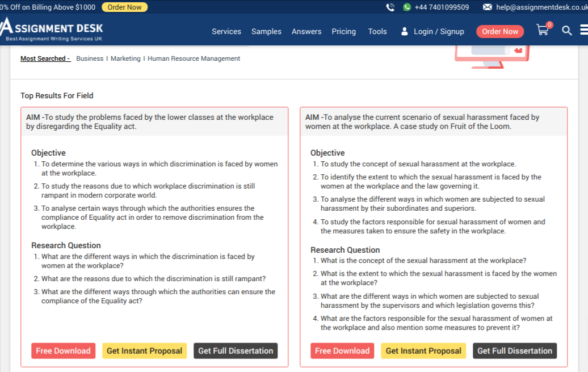This screenshot has height=372, width=588.
Task: Open the Pricing menu
Action: coord(343,32)
